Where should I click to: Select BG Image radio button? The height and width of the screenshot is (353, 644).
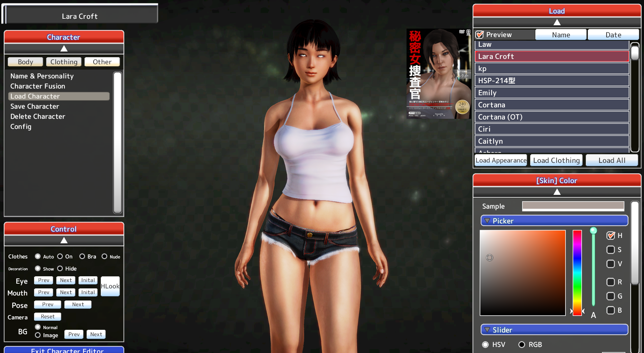(38, 335)
